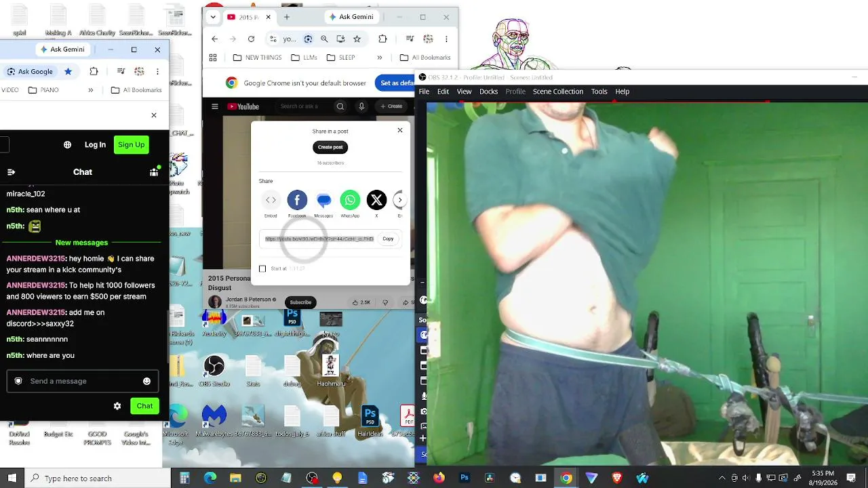
Task: Subscribe to the Jordan B Peterson channel
Action: coord(300,302)
